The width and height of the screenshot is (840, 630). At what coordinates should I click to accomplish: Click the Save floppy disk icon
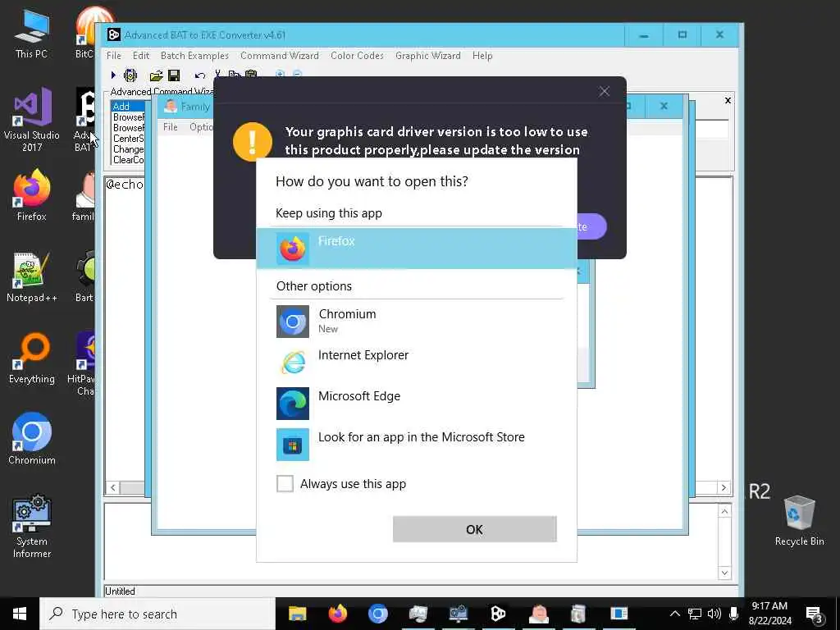tap(174, 75)
